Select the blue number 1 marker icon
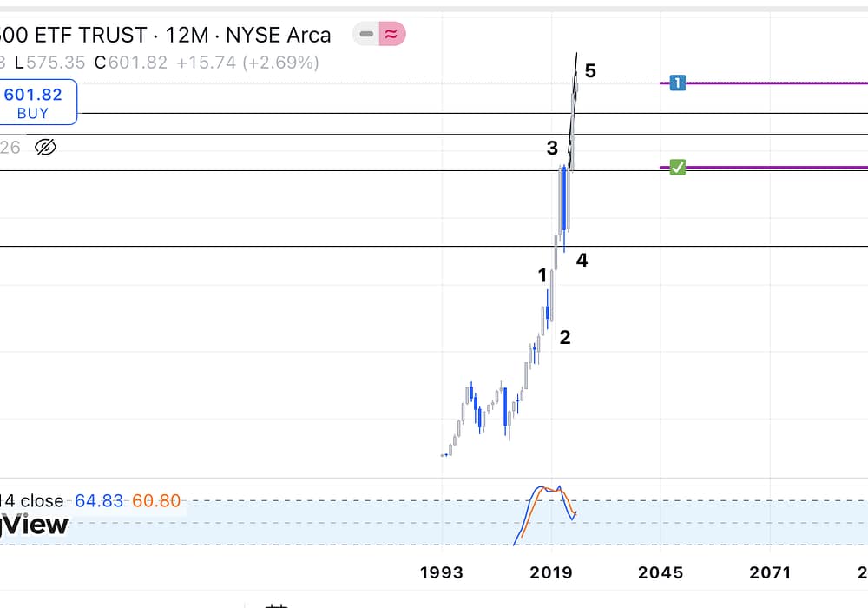 (678, 83)
